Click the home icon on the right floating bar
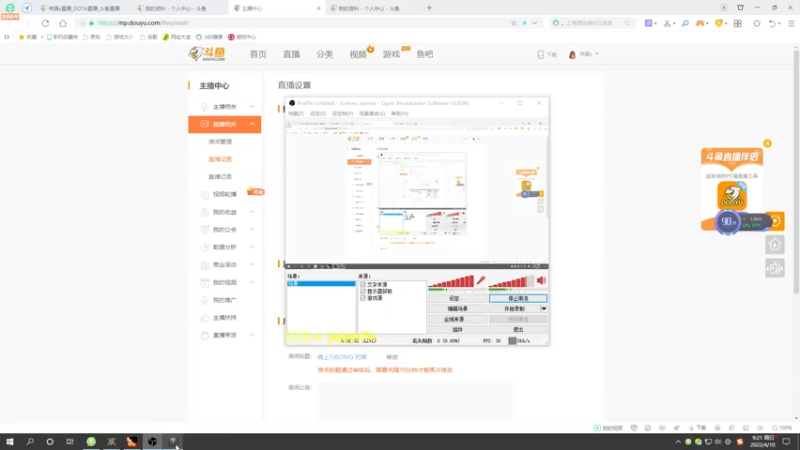800x450 pixels. tap(774, 245)
